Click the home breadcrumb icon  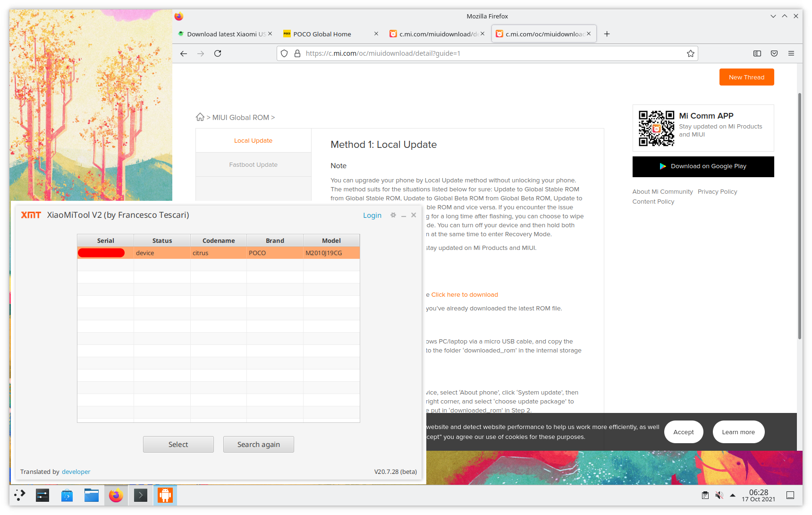tap(200, 117)
